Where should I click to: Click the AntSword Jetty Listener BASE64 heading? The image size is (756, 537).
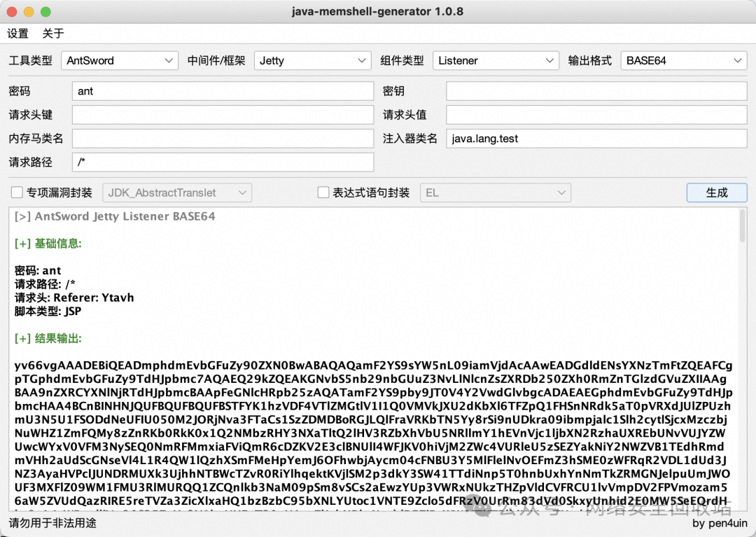point(115,216)
